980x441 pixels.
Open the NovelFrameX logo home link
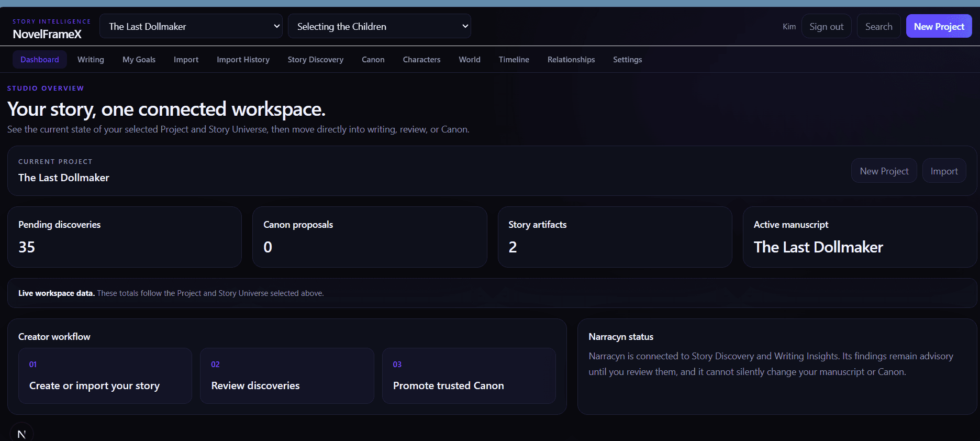(x=47, y=34)
